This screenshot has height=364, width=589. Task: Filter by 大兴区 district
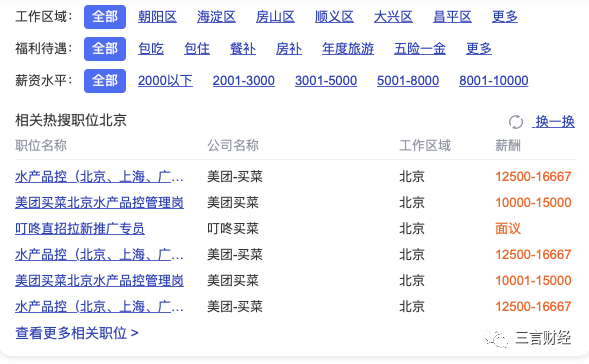coord(393,17)
